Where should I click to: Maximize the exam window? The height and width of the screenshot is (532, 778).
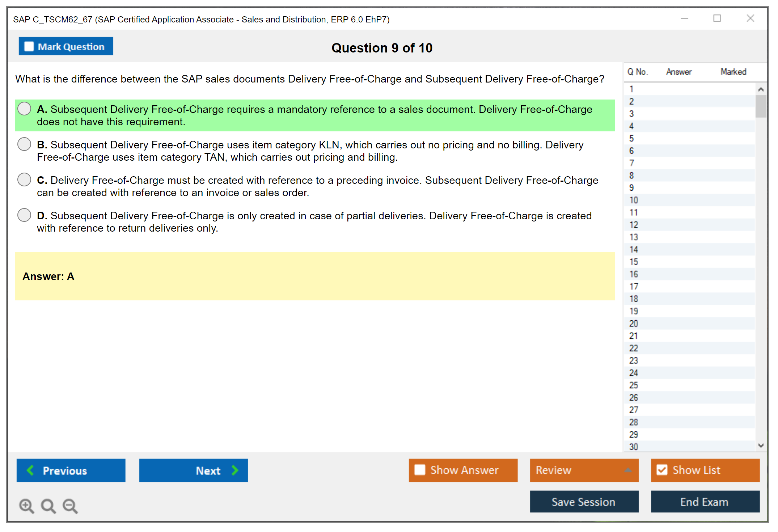717,18
